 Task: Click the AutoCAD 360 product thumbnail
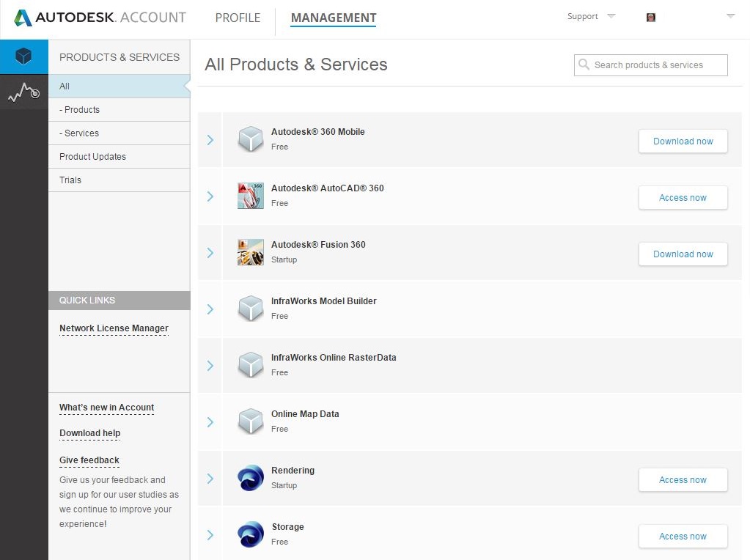[x=251, y=196]
